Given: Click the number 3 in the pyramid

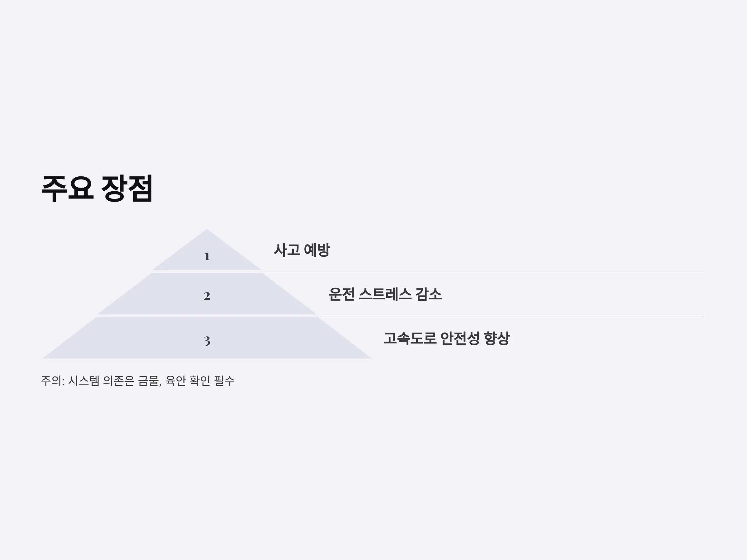Looking at the screenshot, I should click(x=207, y=341).
